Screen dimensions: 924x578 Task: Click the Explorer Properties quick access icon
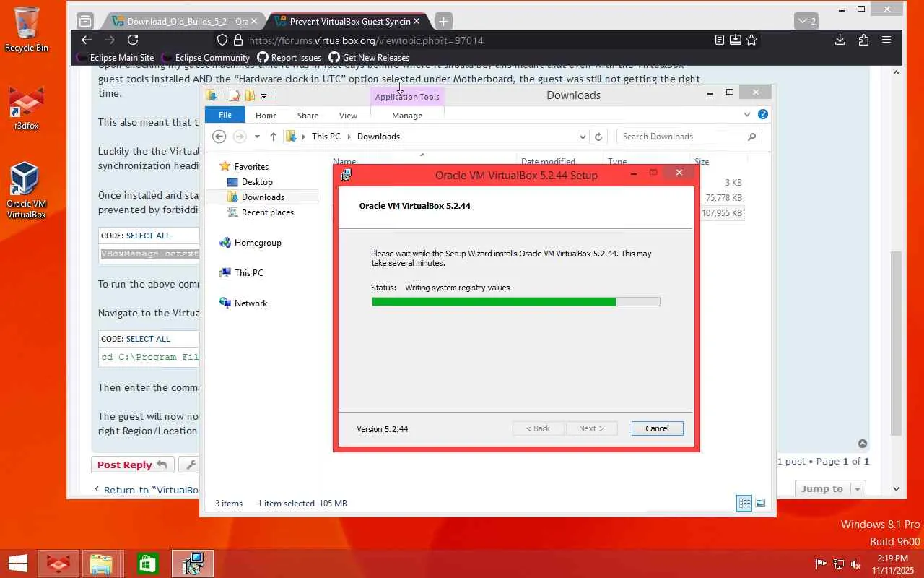(x=234, y=95)
